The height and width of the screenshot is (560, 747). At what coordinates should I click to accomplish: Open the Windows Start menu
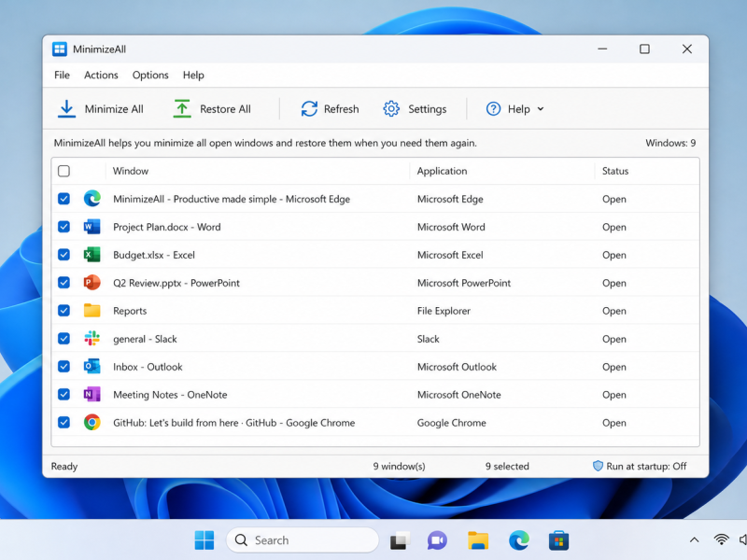[204, 540]
